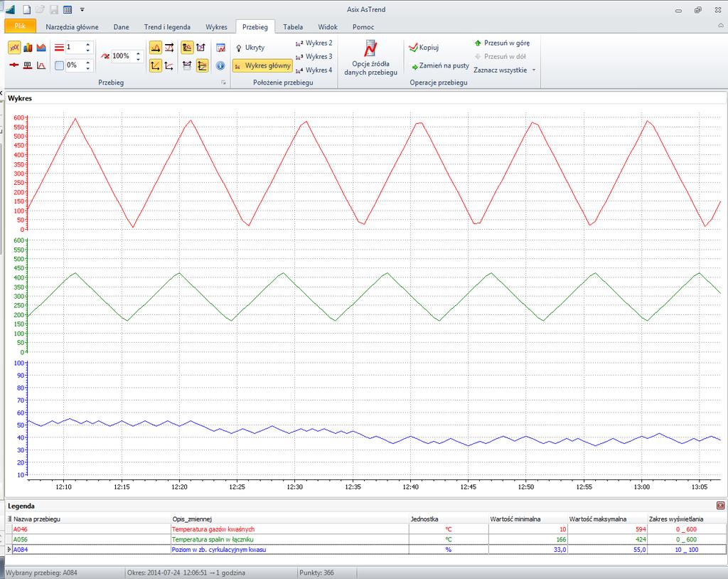Move series to Wykres 4

314,70
